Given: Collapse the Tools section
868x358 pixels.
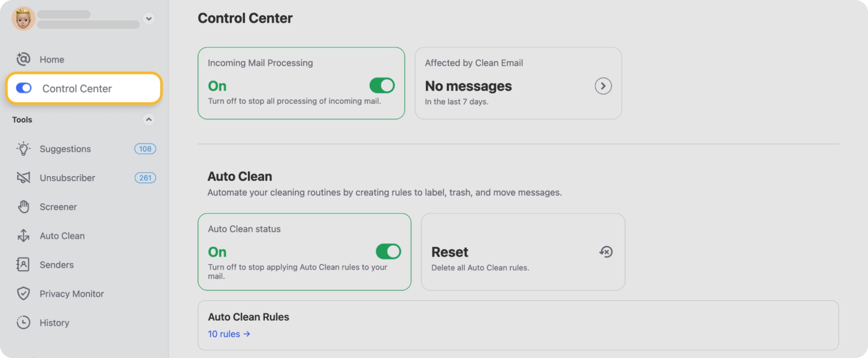Looking at the screenshot, I should (149, 120).
